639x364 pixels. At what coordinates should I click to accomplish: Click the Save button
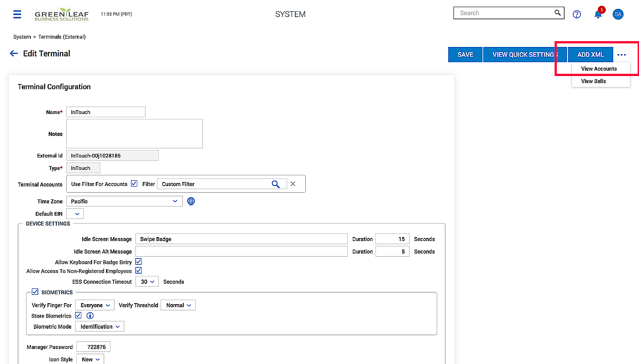point(465,55)
